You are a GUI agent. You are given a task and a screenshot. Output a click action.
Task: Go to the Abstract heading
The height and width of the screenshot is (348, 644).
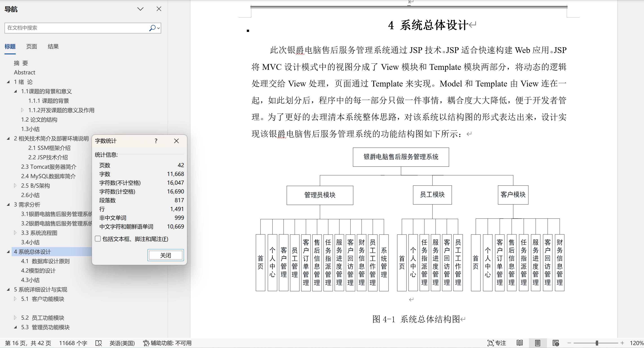click(25, 72)
